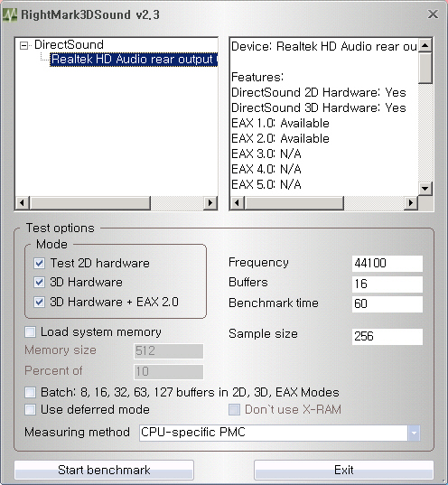Viewport: 448px width, 485px height.
Task: Click the Percent of field showing 10
Action: 169,371
